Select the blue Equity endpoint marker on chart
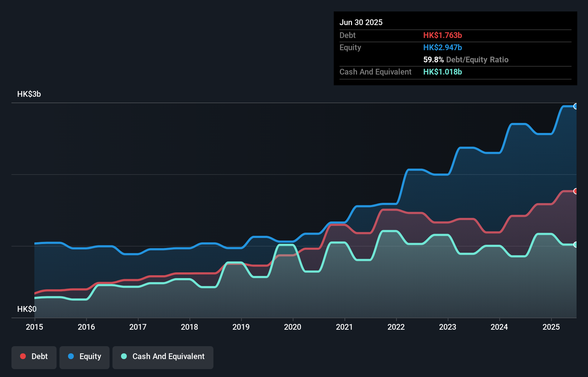The width and height of the screenshot is (588, 377). coord(576,106)
